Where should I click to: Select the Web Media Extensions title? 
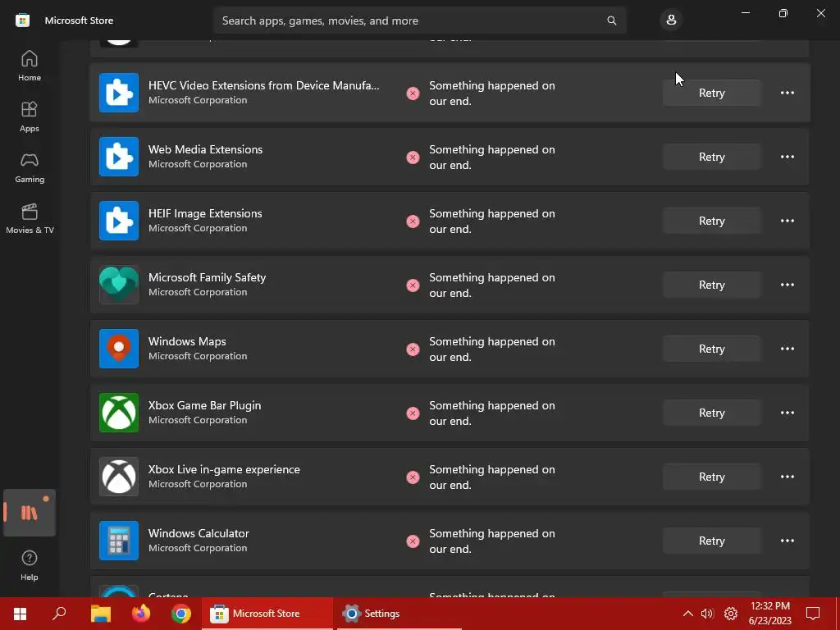pyautogui.click(x=205, y=149)
